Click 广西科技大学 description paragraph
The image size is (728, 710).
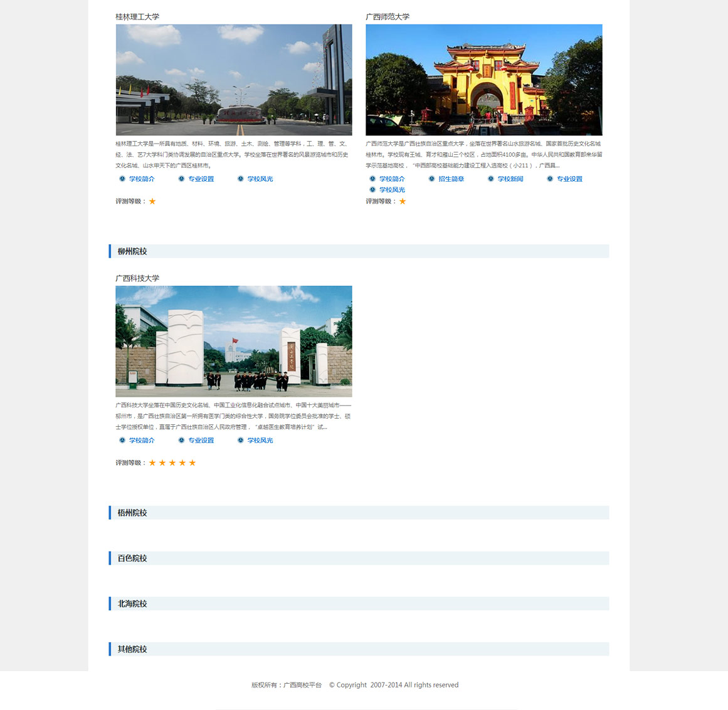click(233, 416)
